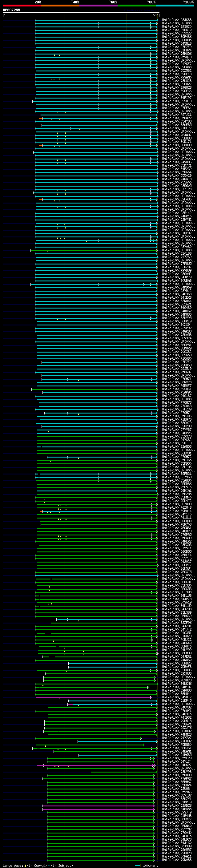Click the orange ~40% identity legend segment

[60, 6]
